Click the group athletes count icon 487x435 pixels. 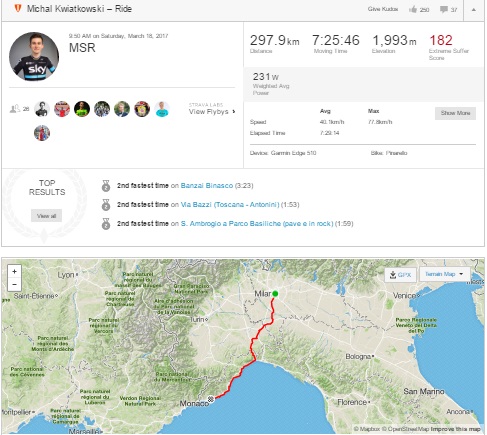point(15,109)
